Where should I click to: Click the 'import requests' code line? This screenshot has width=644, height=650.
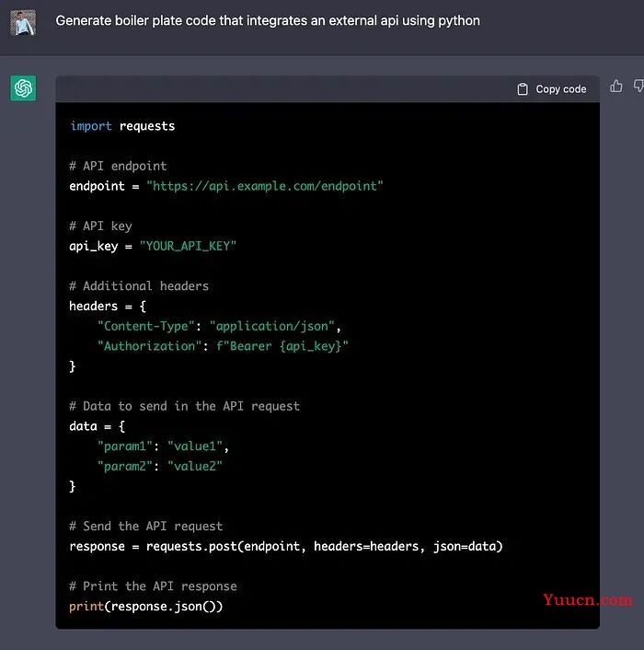pos(122,126)
